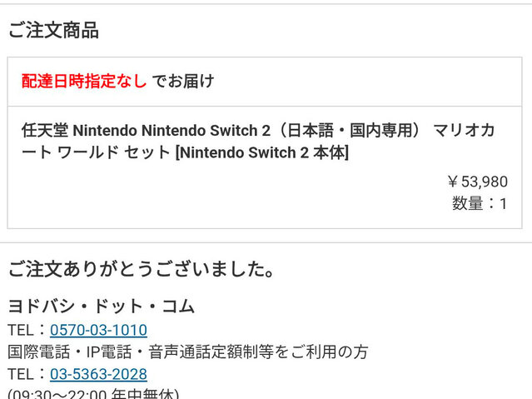Click the でお届け delivery text

(x=183, y=82)
